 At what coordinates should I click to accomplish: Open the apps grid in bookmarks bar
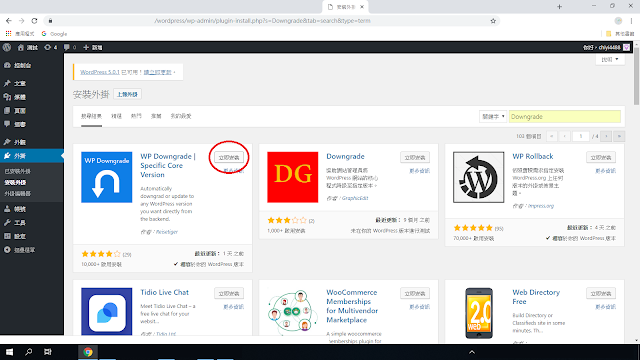8,33
